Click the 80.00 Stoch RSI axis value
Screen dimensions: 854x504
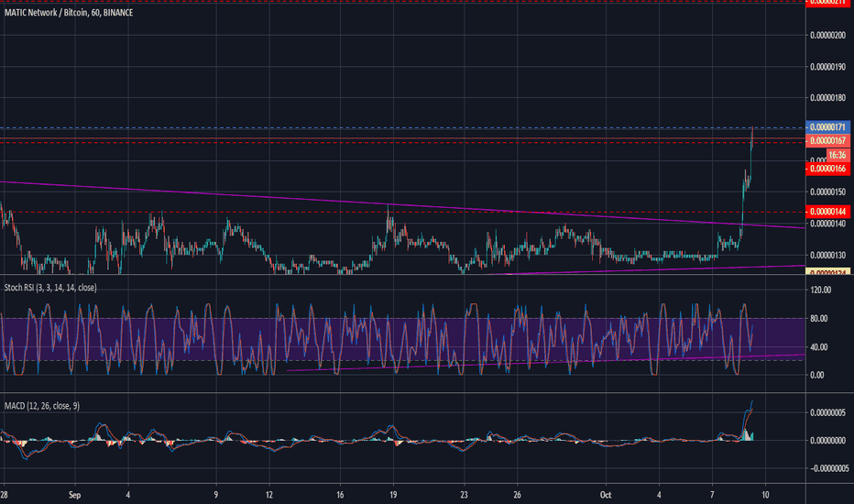pyautogui.click(x=821, y=318)
